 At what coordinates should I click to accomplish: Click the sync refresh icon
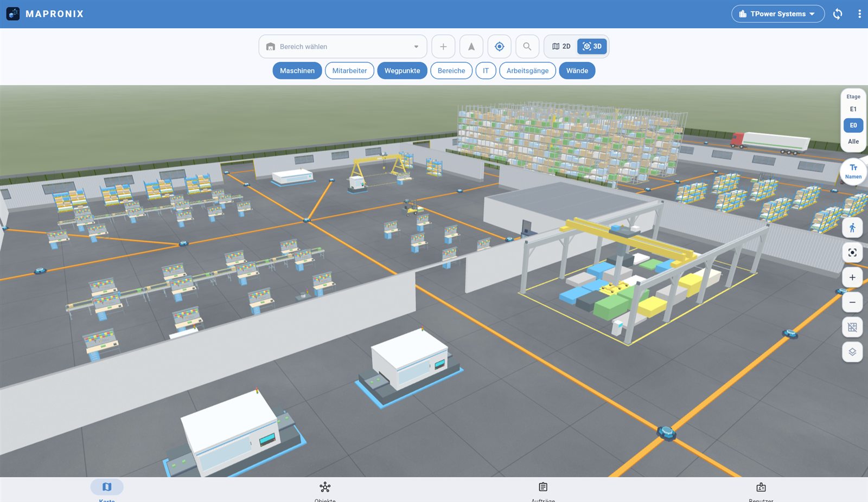(838, 14)
